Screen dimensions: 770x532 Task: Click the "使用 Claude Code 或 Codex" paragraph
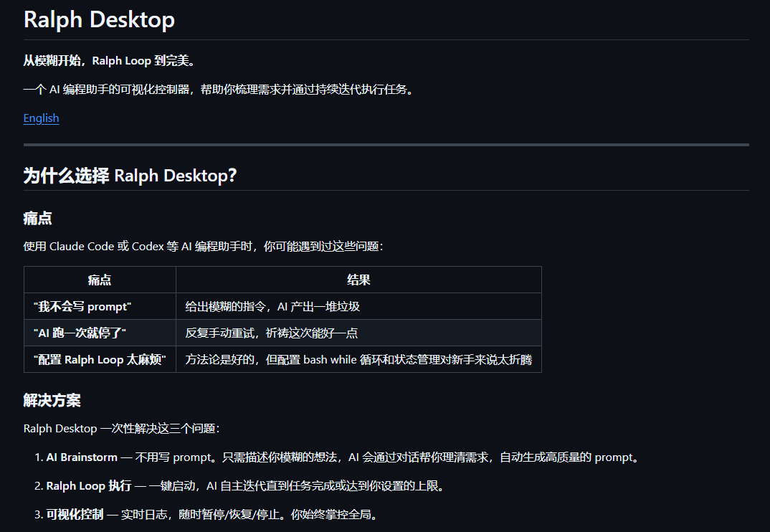[x=204, y=247]
